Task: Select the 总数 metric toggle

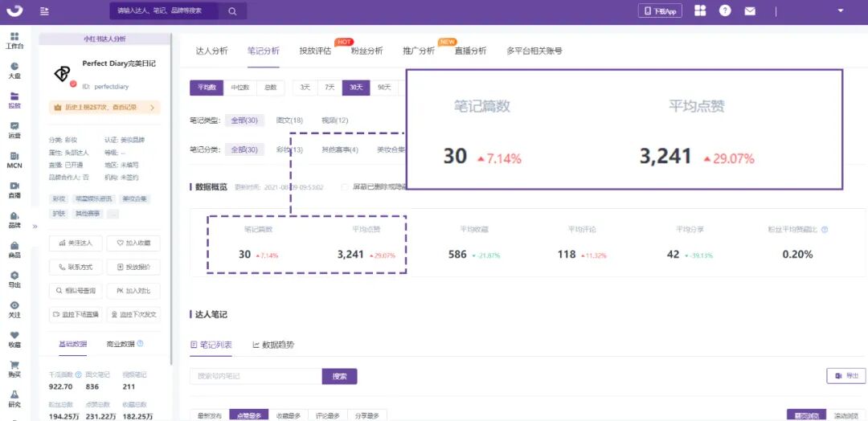Action: (x=271, y=88)
